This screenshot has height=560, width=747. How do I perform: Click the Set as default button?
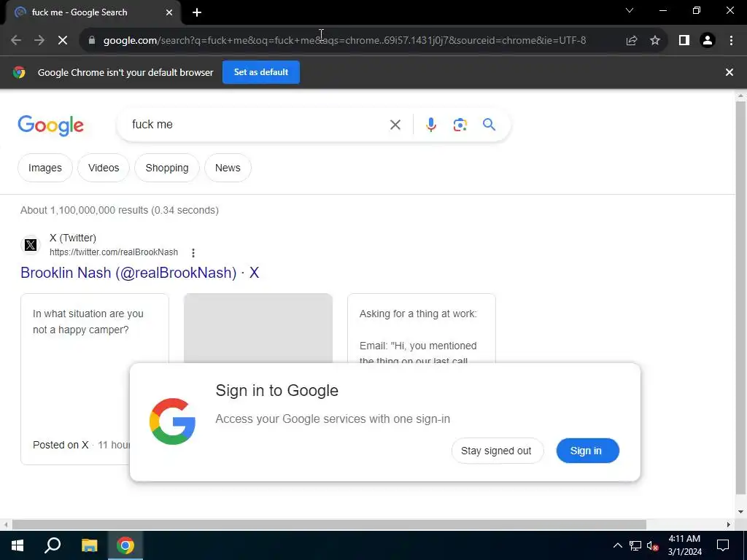pyautogui.click(x=261, y=72)
